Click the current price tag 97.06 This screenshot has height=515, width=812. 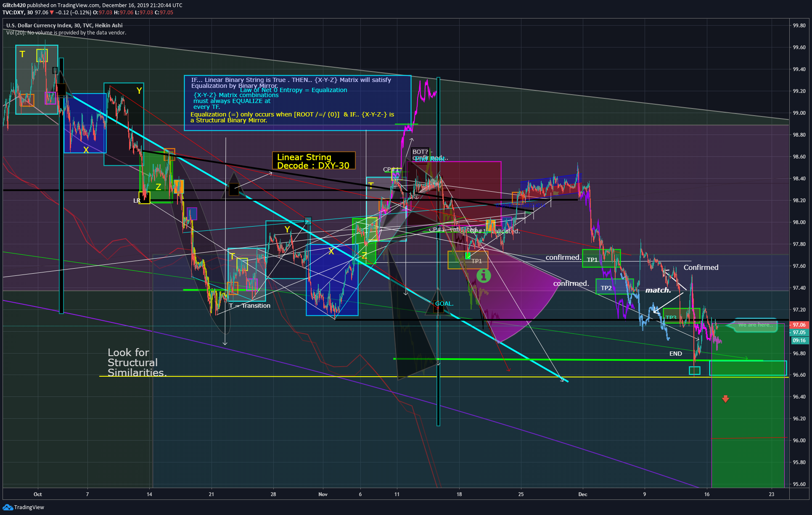(799, 325)
